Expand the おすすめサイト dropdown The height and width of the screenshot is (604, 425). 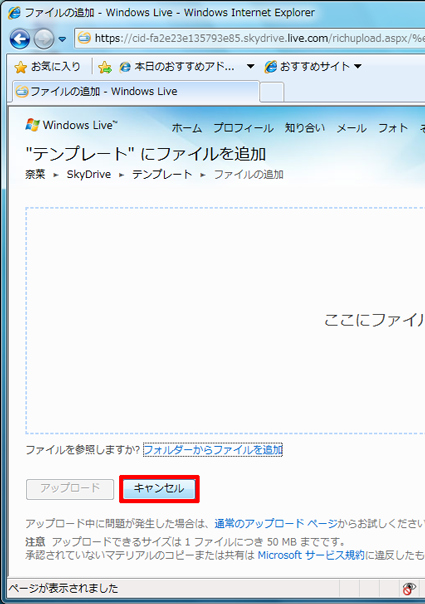[x=358, y=67]
